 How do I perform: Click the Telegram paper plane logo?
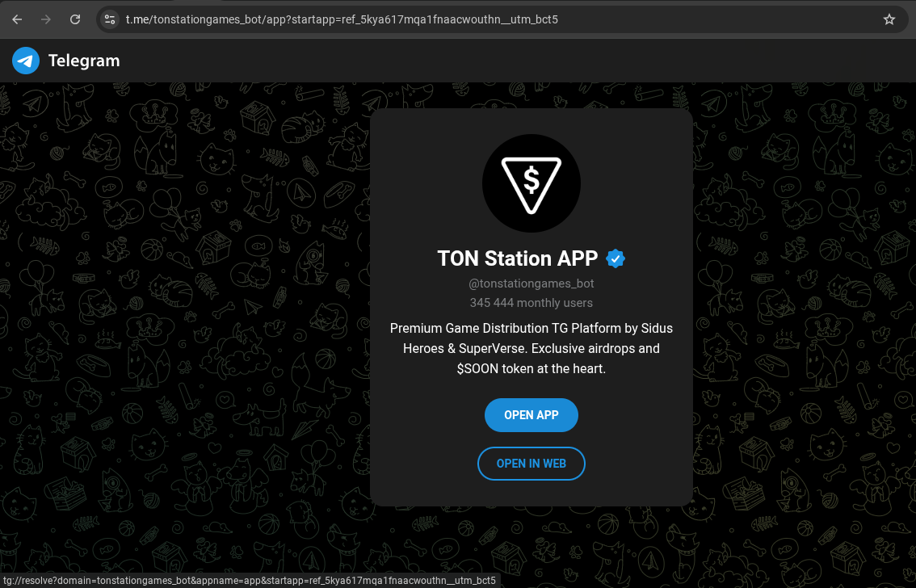click(26, 61)
